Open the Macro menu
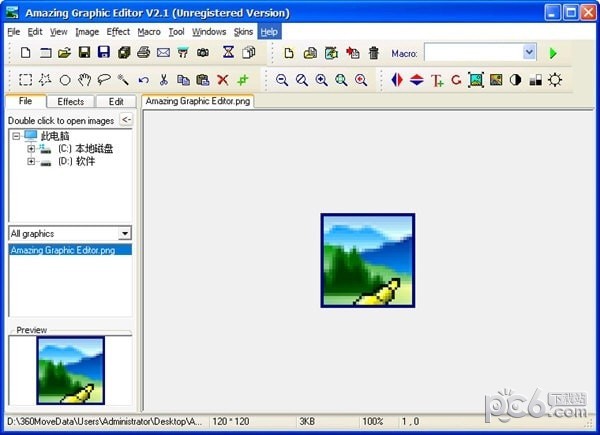 pyautogui.click(x=149, y=32)
